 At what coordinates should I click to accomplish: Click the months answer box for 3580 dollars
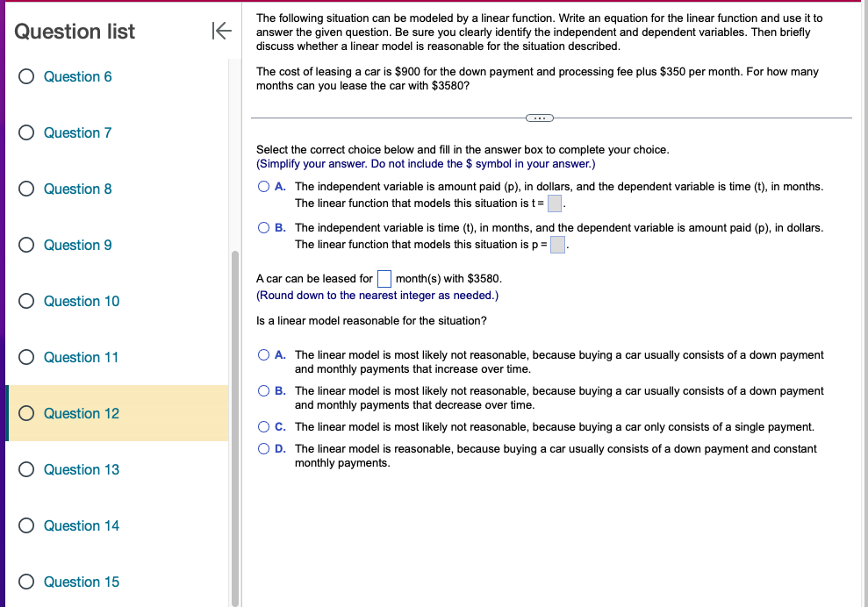384,278
